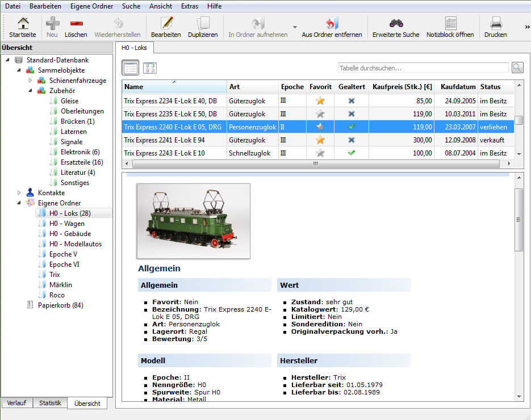Toggle Gealtert check for E-Lok E 10 row
Image resolution: width=531 pixels, height=420 pixels.
pyautogui.click(x=352, y=153)
